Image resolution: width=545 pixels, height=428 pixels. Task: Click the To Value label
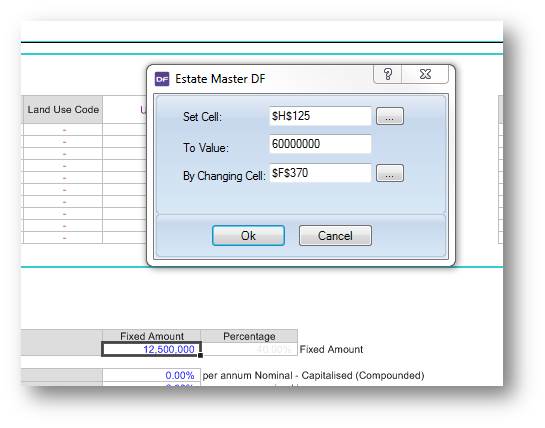coord(206,147)
